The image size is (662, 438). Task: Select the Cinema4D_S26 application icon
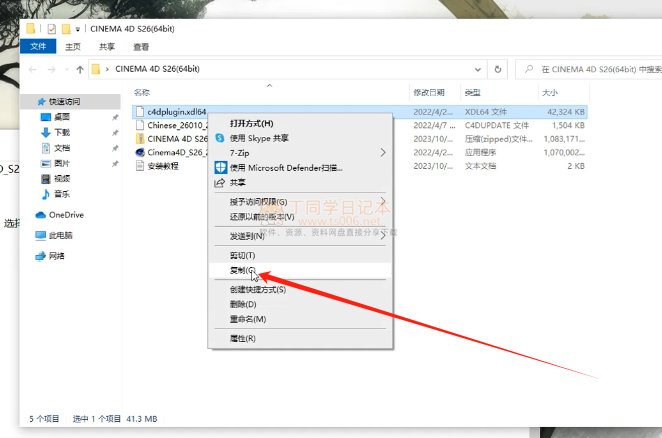click(140, 152)
